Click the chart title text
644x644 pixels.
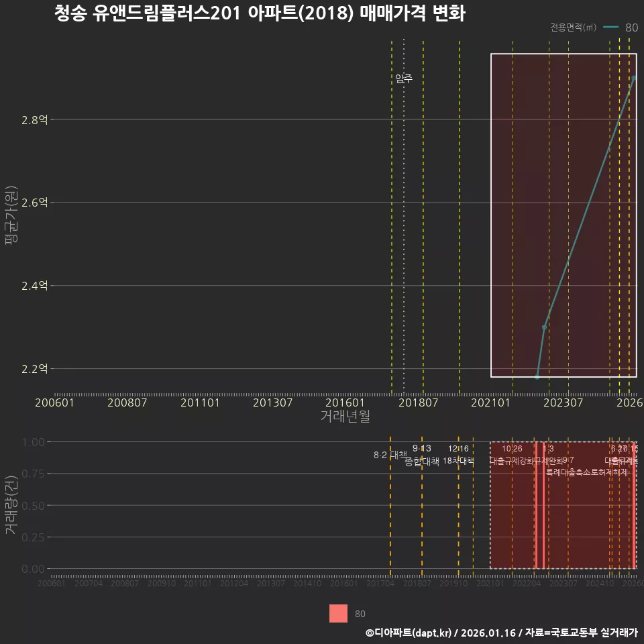point(260,13)
